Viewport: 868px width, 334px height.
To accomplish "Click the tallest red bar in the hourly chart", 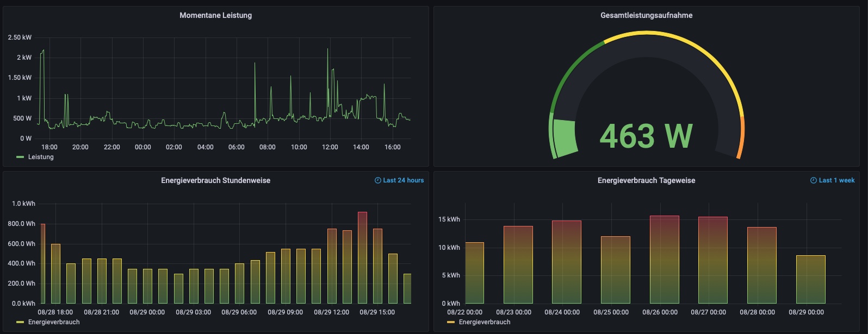I will tap(362, 257).
